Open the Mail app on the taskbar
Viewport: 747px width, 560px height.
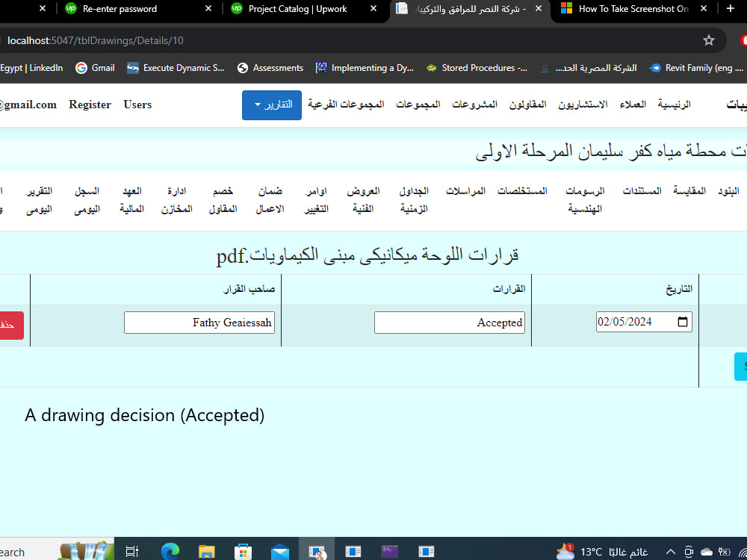click(x=280, y=553)
